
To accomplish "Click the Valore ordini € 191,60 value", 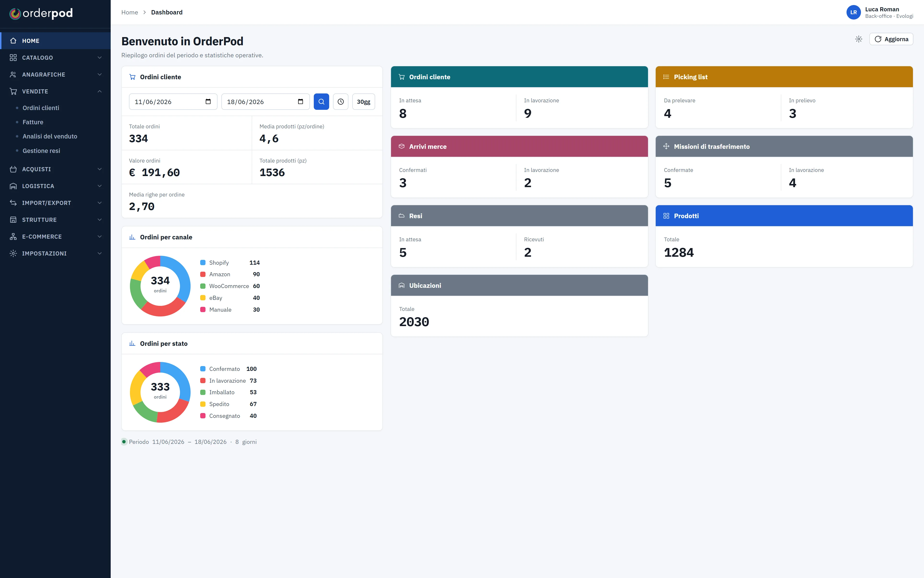I will (x=154, y=173).
